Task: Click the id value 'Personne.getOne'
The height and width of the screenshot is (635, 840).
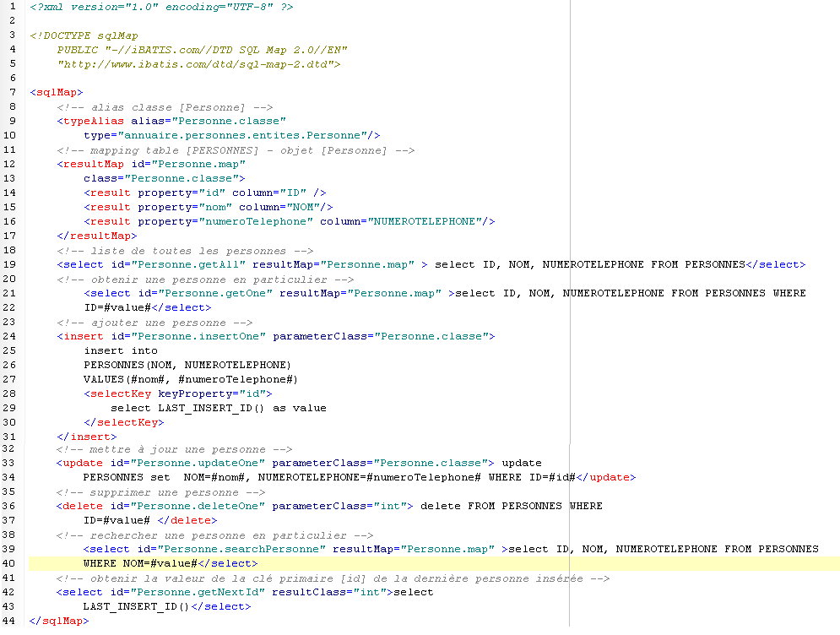Action: pos(215,294)
